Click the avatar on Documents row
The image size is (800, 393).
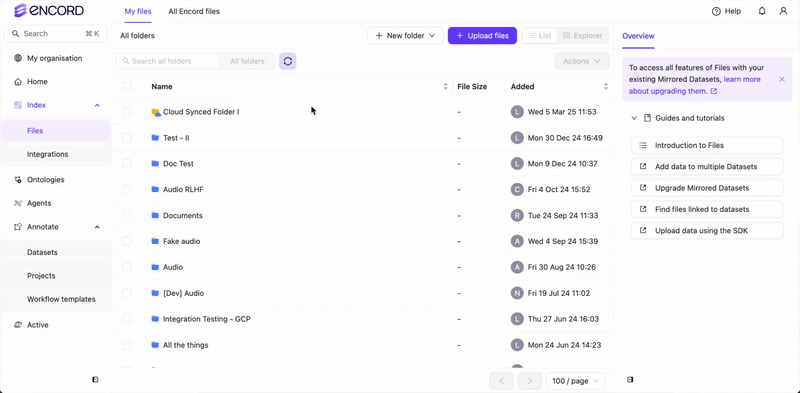click(517, 215)
